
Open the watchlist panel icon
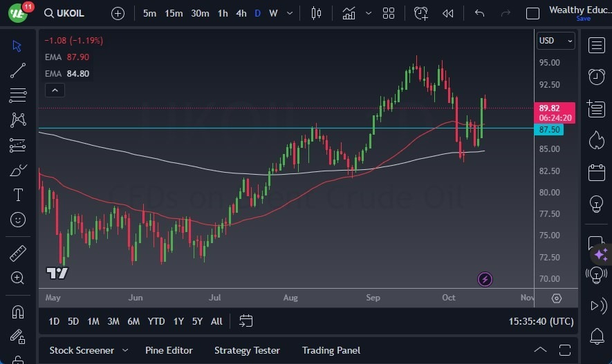596,45
